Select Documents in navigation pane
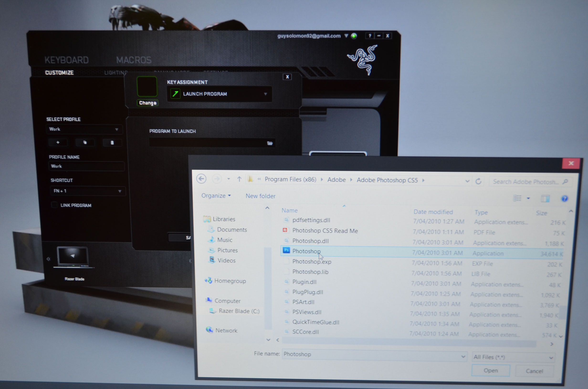 point(232,230)
